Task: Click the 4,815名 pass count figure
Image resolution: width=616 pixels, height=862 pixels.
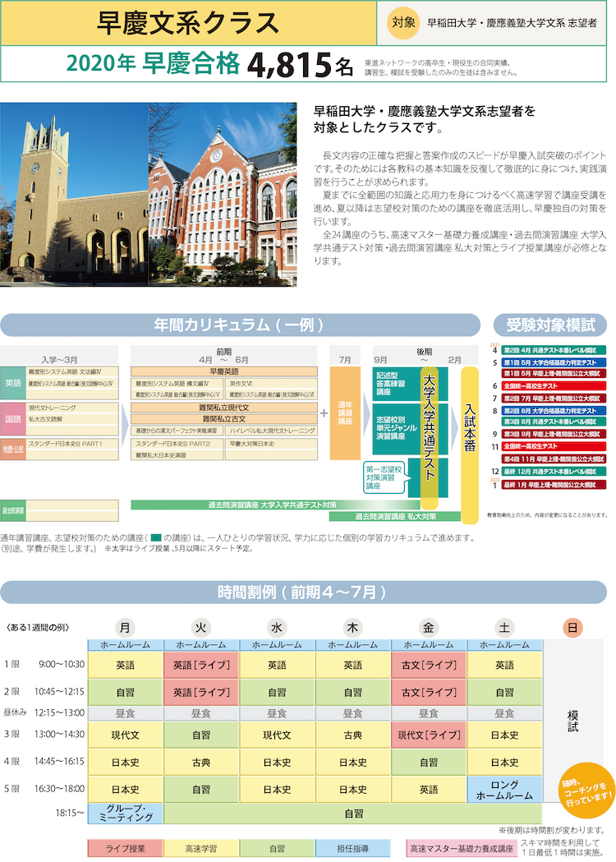Action: pyautogui.click(x=300, y=65)
